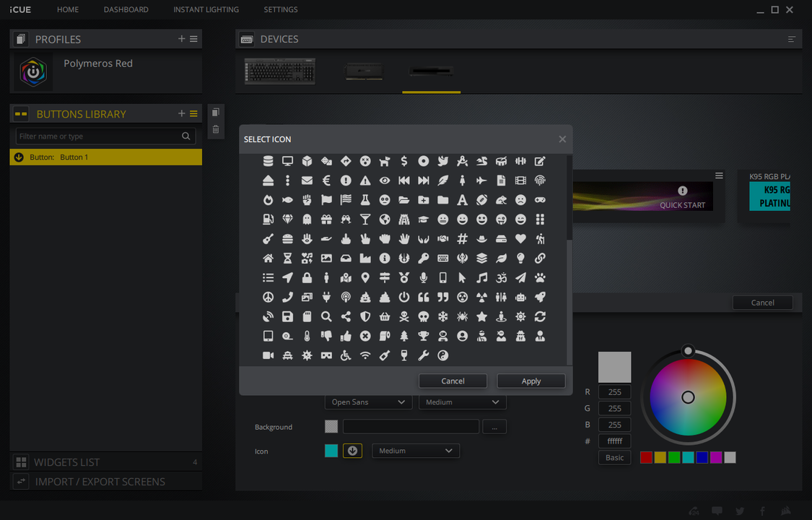Click the hex color value field
The width and height of the screenshot is (812, 520).
(x=615, y=441)
